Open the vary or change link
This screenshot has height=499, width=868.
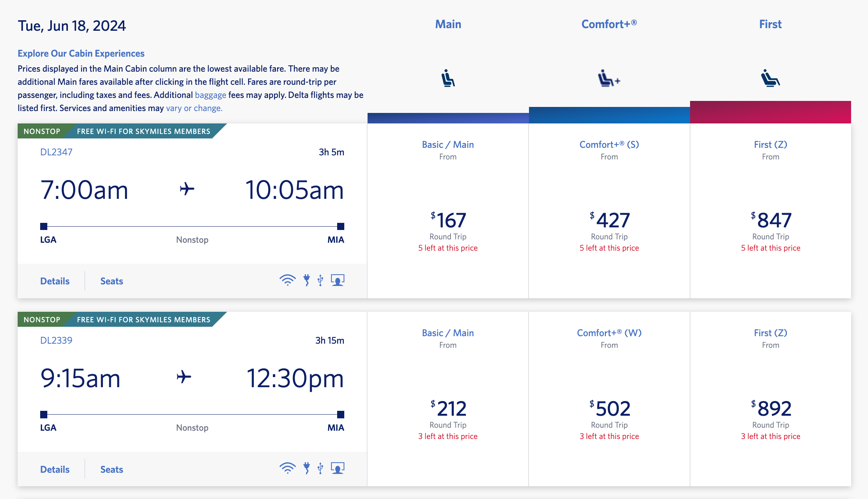[194, 108]
